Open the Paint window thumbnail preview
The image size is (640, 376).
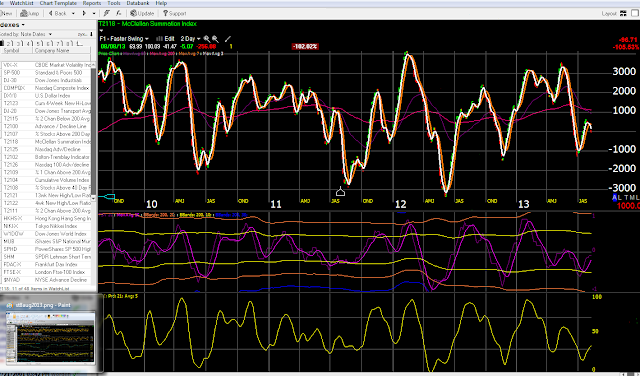tap(49, 337)
